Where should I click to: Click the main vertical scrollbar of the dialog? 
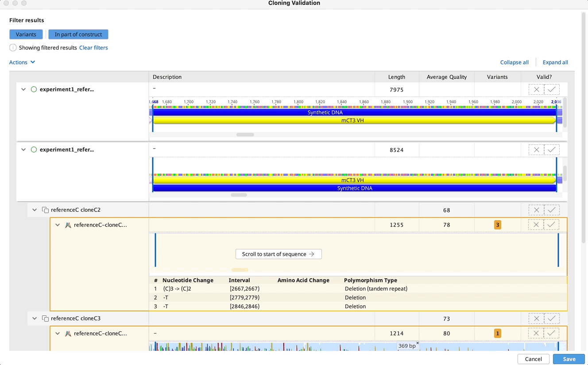584,128
